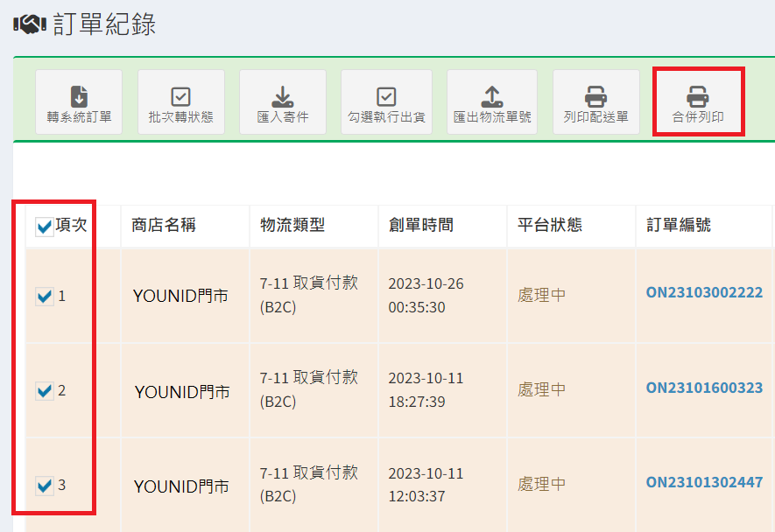This screenshot has height=532, width=775.
Task: Click the 匯出物流單號 upload icon
Action: [492, 96]
